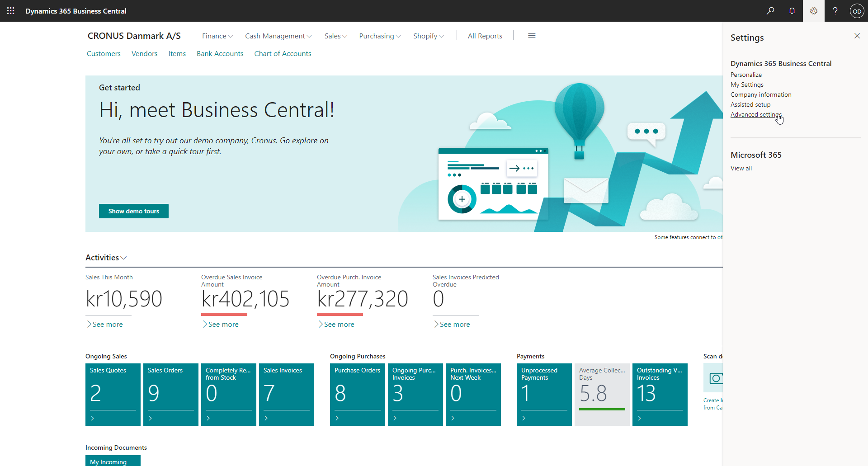The height and width of the screenshot is (466, 868).
Task: Click the kr402,105 overdue amount
Action: click(x=245, y=299)
